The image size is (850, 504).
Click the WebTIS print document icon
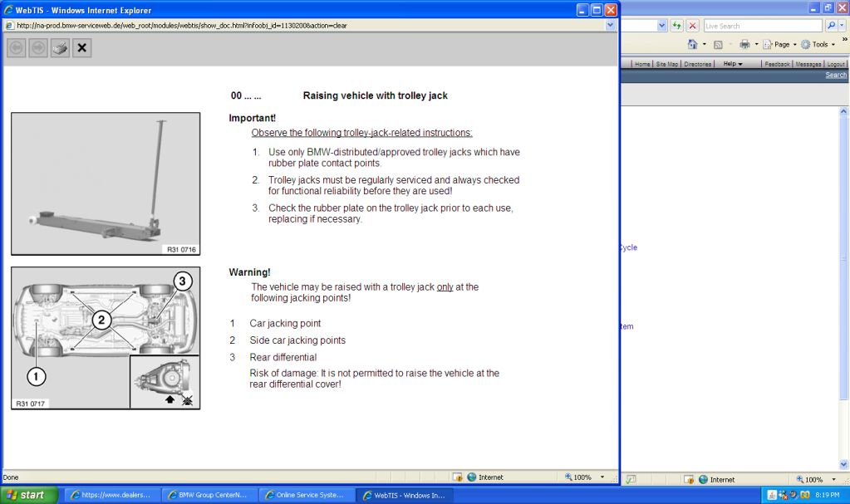[x=60, y=48]
